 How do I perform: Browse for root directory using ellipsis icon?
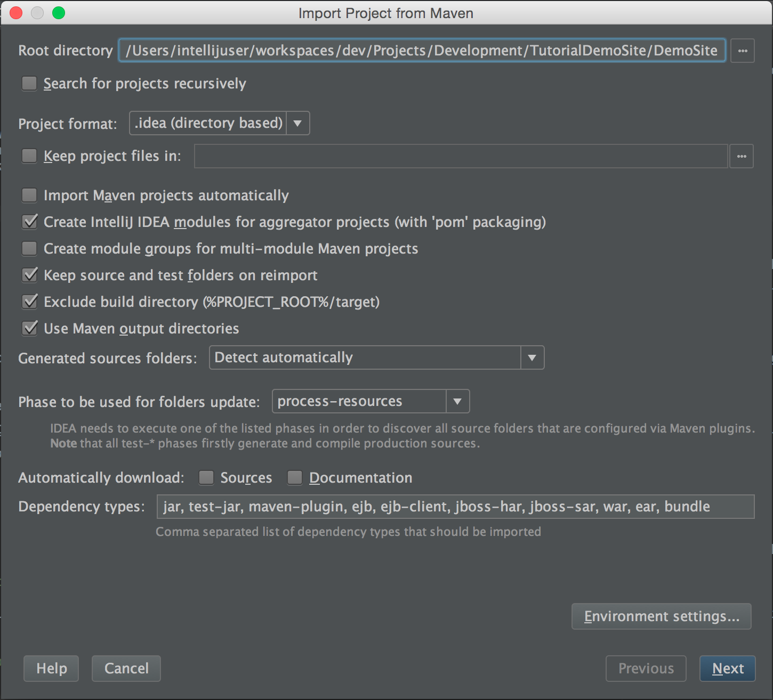point(742,51)
